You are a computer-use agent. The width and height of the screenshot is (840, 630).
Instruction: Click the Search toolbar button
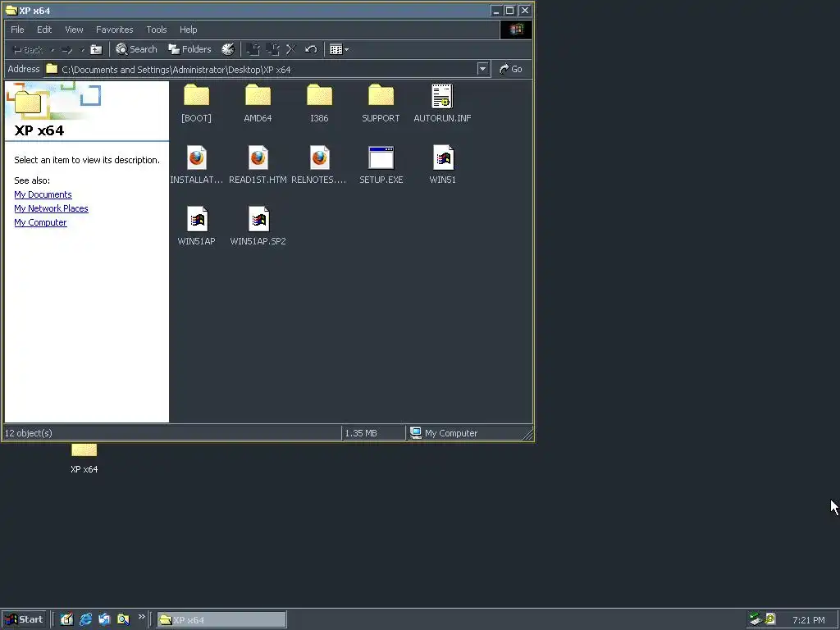(137, 50)
